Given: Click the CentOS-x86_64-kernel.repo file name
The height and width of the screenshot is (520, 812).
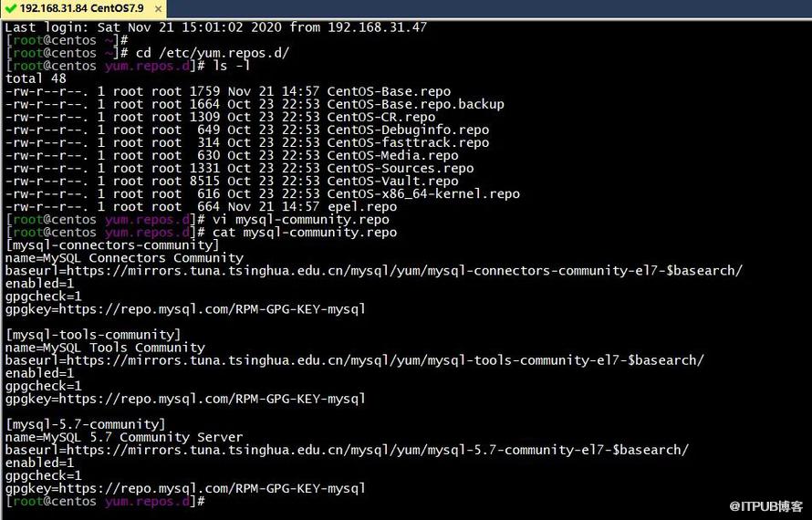Looking at the screenshot, I should [423, 194].
